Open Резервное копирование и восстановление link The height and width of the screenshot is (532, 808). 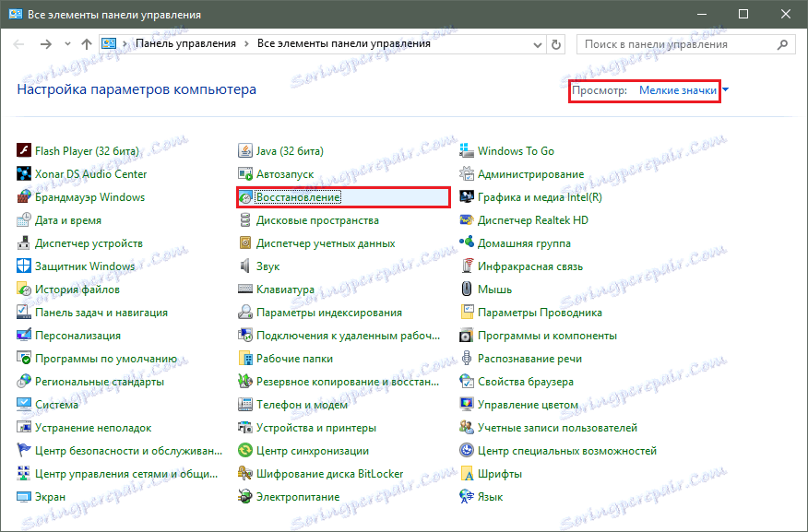[348, 382]
